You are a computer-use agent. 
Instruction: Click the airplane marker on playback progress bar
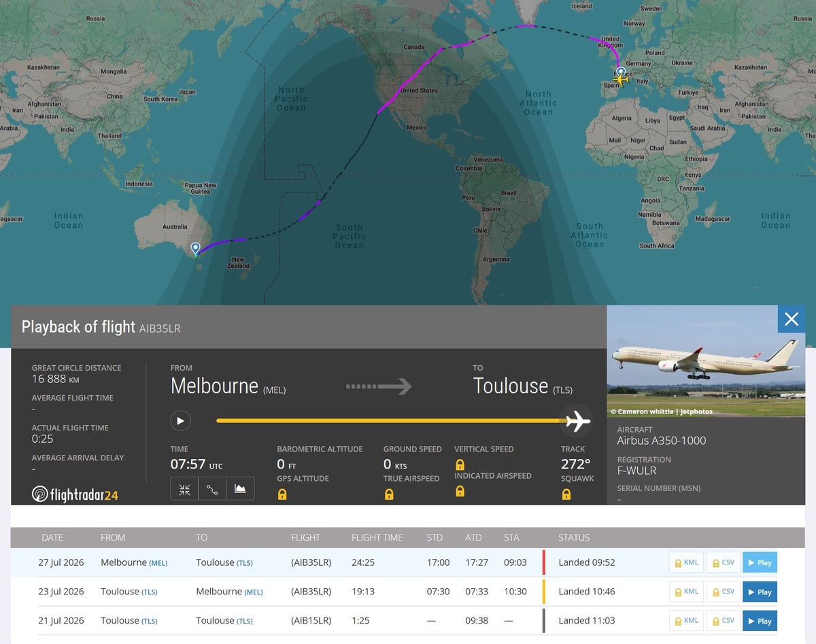[576, 421]
